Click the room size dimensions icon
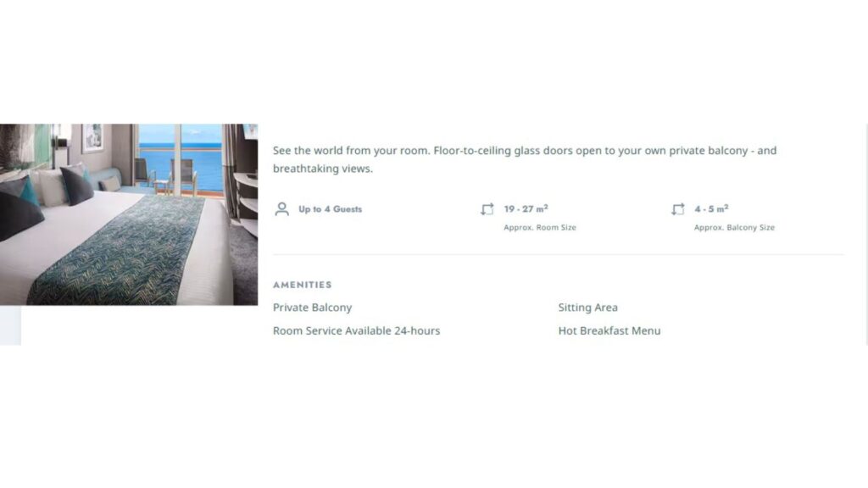Screen dimensions: 868x488 click(487, 209)
